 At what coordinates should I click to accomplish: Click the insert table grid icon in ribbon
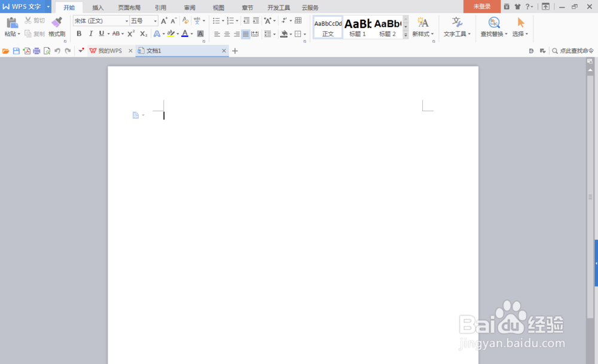(298, 20)
